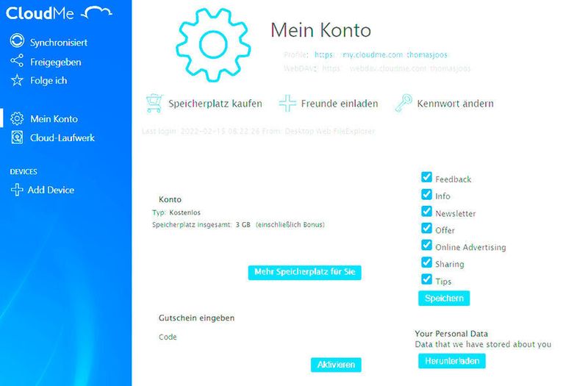Click the '3 GB' storage value
The width and height of the screenshot is (588, 386).
coord(243,225)
